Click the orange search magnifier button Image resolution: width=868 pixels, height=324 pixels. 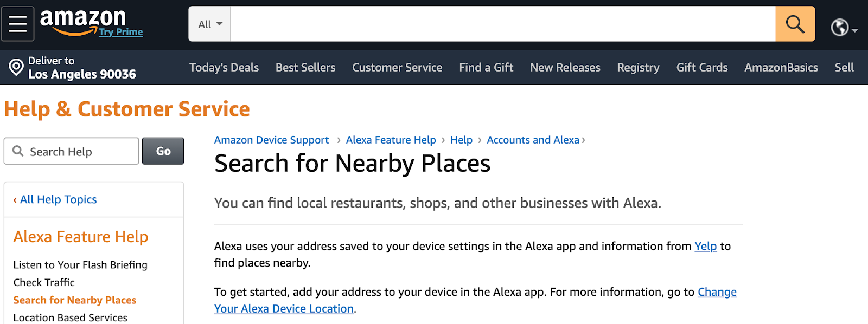click(x=795, y=24)
